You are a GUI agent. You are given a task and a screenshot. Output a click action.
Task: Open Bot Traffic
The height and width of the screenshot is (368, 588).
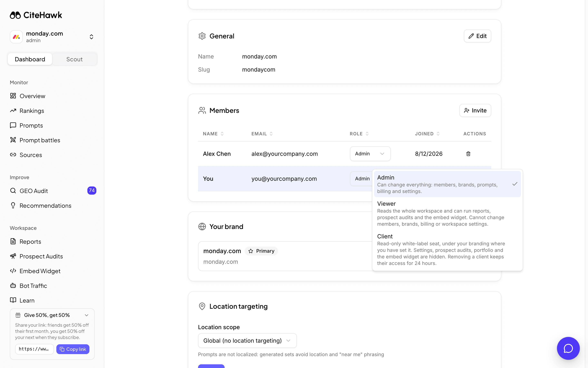[33, 286]
